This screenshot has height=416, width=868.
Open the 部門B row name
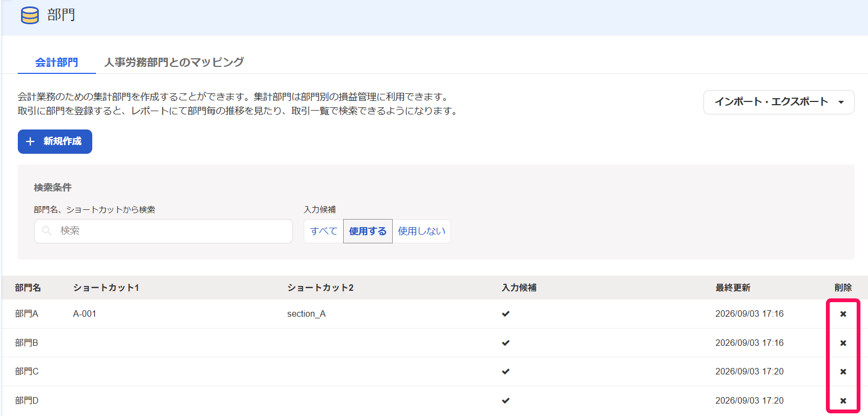pyautogui.click(x=27, y=343)
